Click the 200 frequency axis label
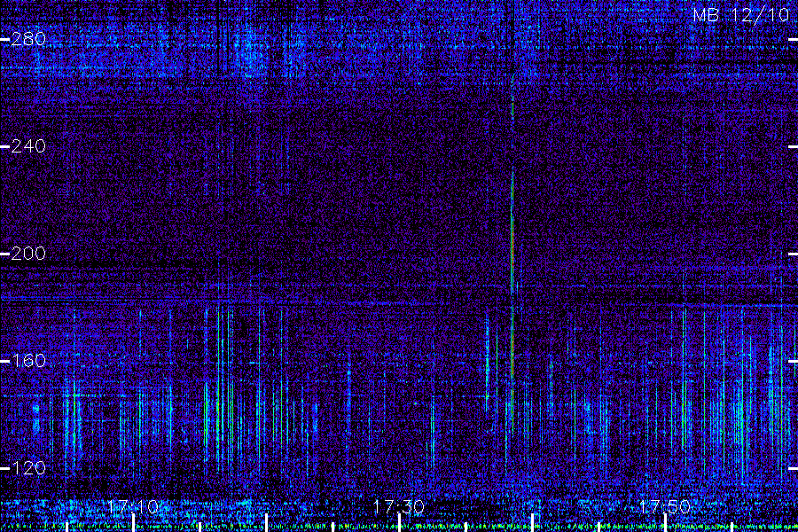 click(x=28, y=254)
